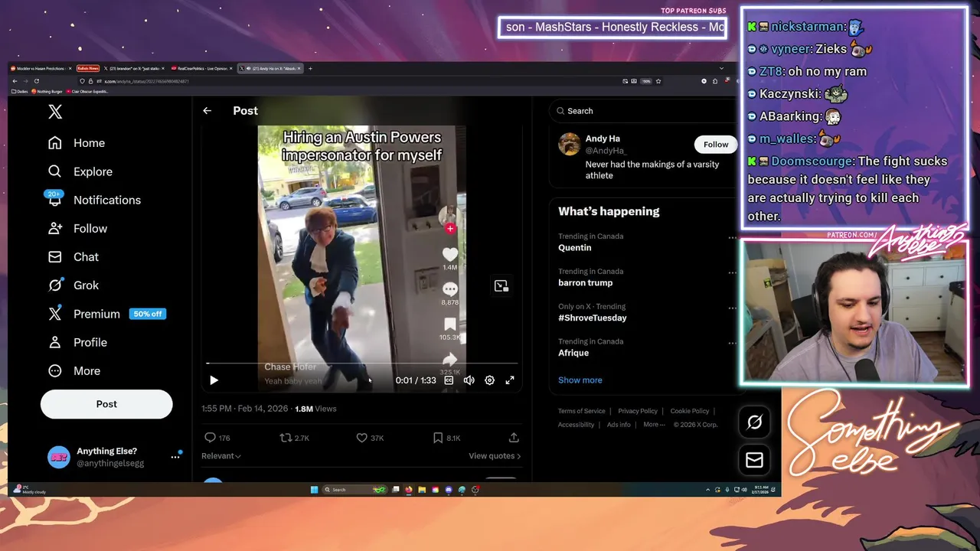Open Explore in the sidebar
Viewport: 980px width, 551px height.
(80, 171)
